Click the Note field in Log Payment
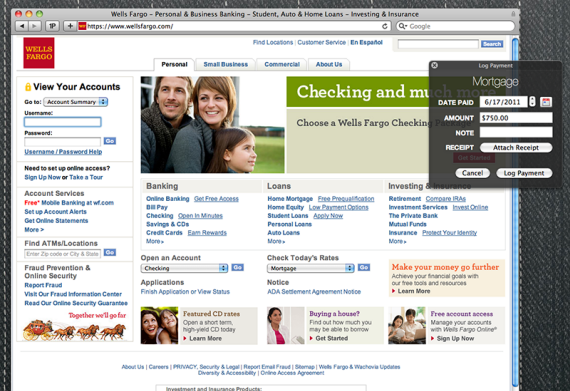 point(516,132)
